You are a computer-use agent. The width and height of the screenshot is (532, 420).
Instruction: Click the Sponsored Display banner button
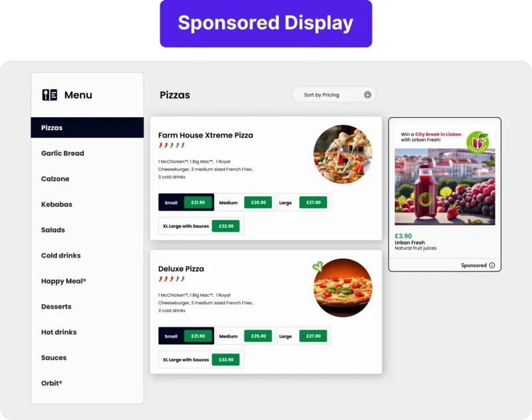tap(266, 23)
